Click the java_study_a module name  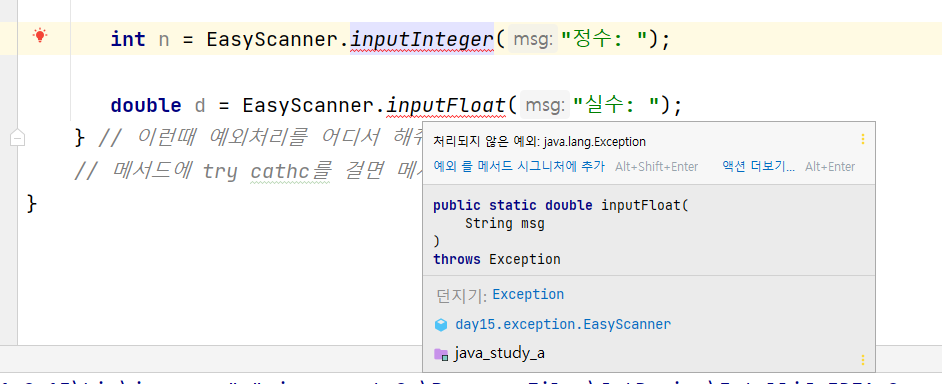click(x=499, y=353)
